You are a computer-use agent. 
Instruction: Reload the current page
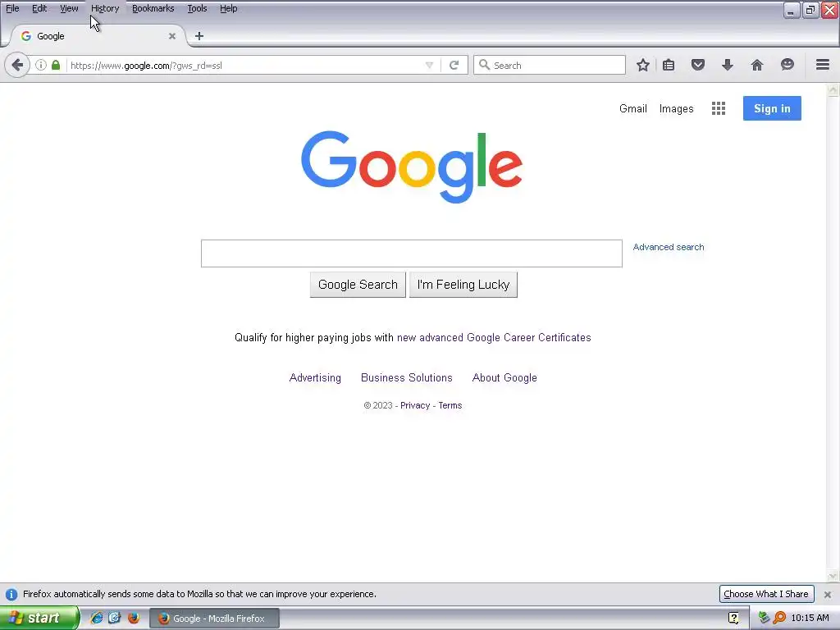tap(454, 66)
